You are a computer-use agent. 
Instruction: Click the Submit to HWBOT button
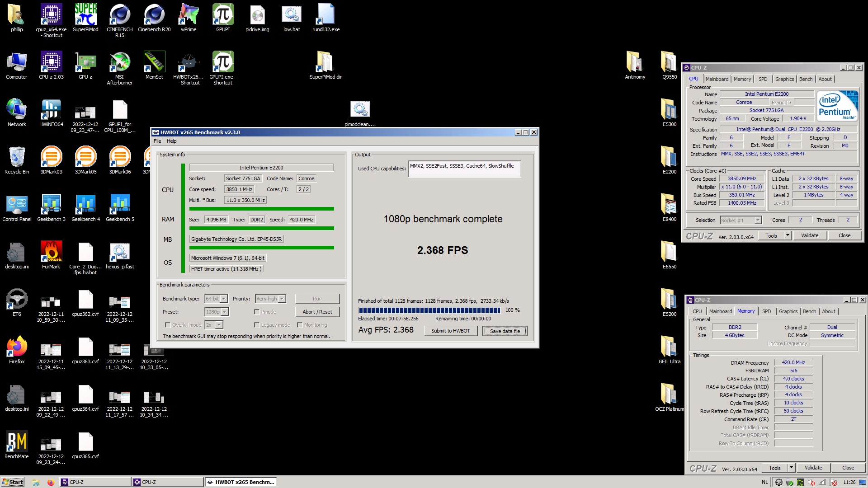[x=451, y=331]
